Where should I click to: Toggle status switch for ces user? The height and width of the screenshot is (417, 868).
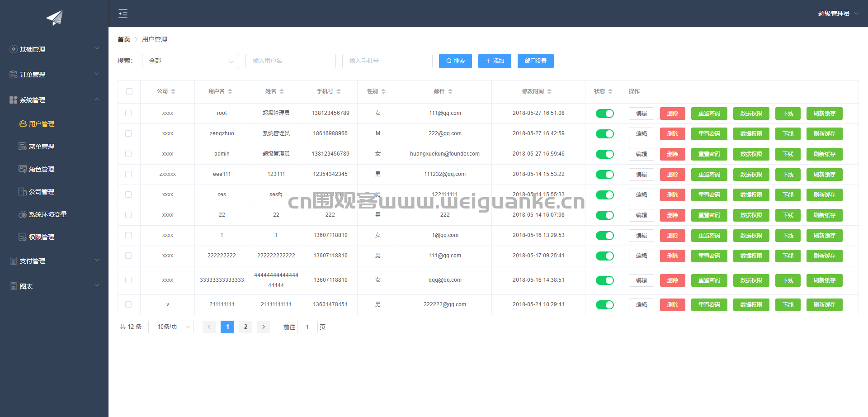point(604,195)
